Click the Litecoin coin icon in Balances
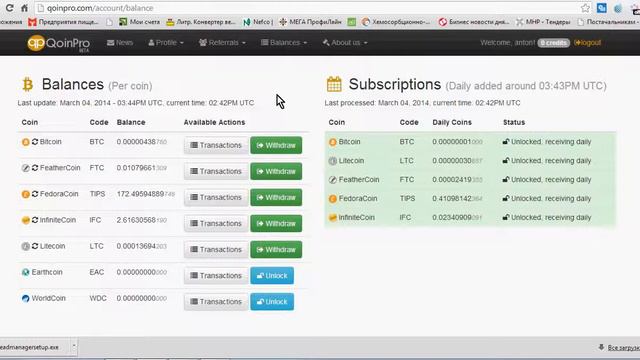 click(x=26, y=247)
